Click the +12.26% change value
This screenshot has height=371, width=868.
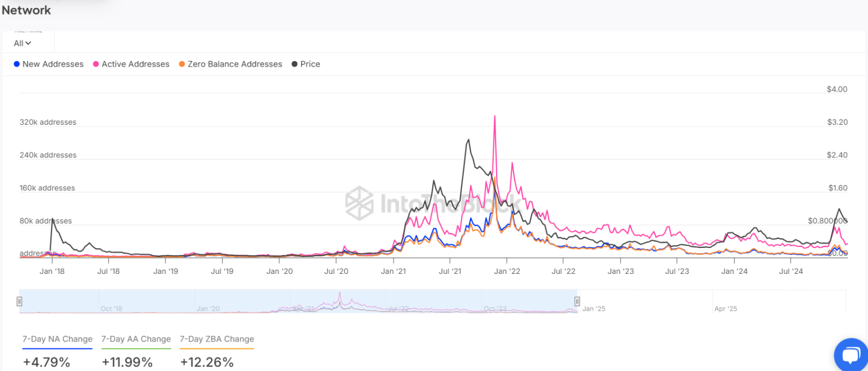point(207,363)
